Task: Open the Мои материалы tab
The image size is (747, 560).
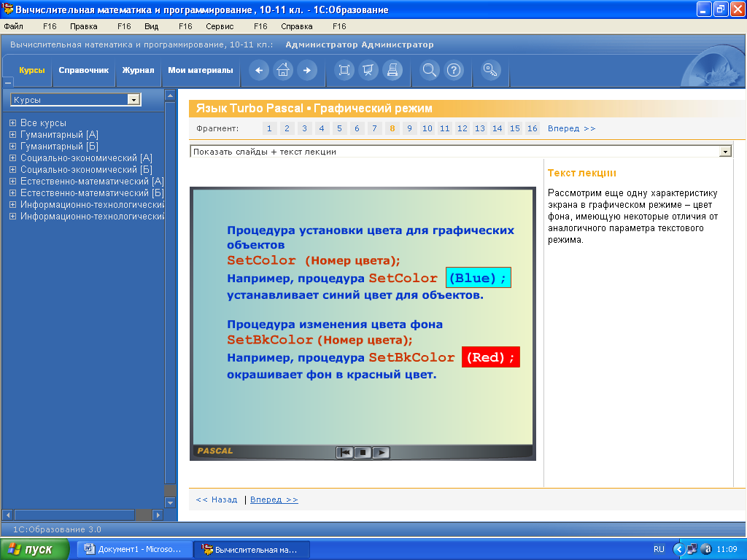Action: (201, 71)
